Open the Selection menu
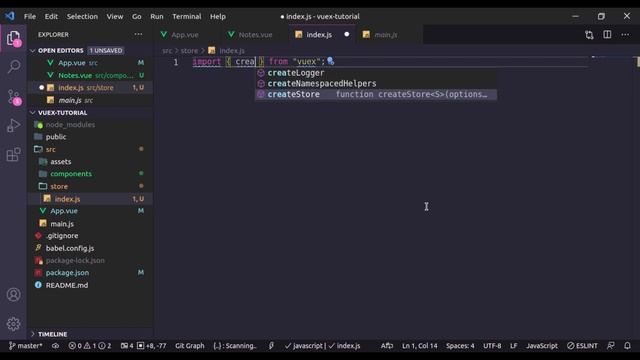 click(x=82, y=16)
